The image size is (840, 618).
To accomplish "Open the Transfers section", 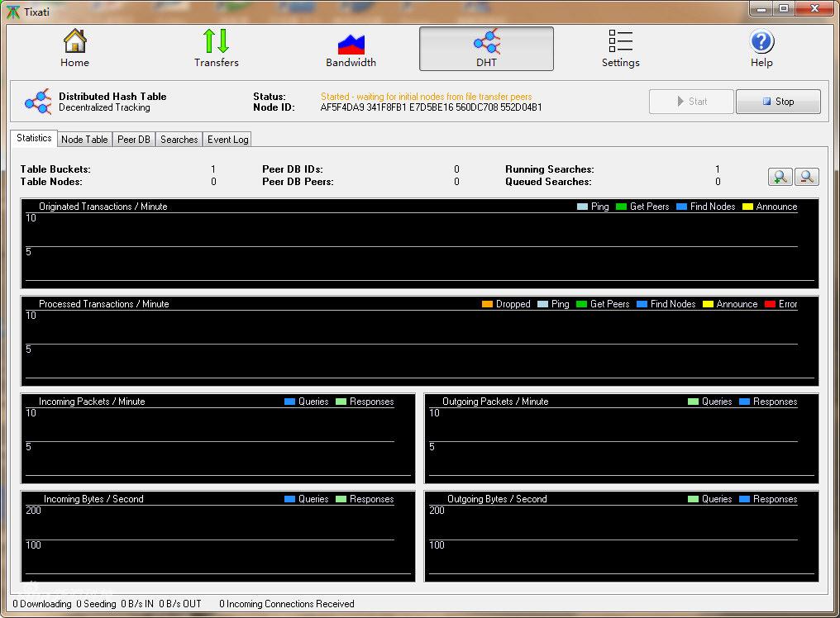I will coord(216,48).
